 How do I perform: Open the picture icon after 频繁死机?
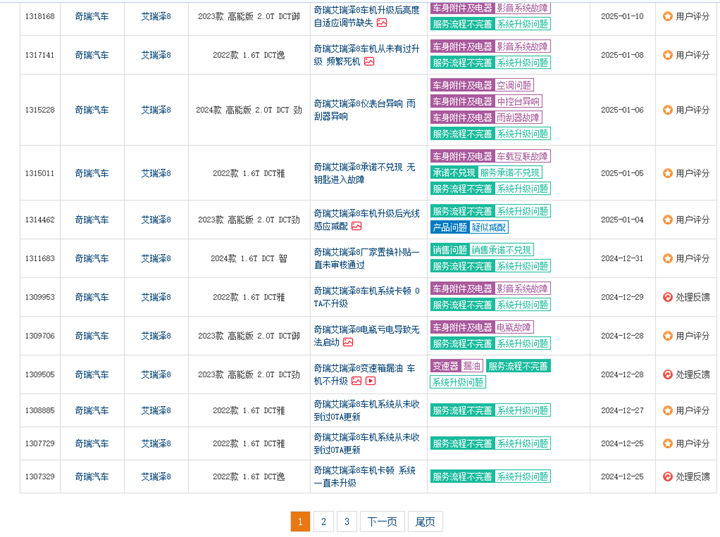(369, 61)
